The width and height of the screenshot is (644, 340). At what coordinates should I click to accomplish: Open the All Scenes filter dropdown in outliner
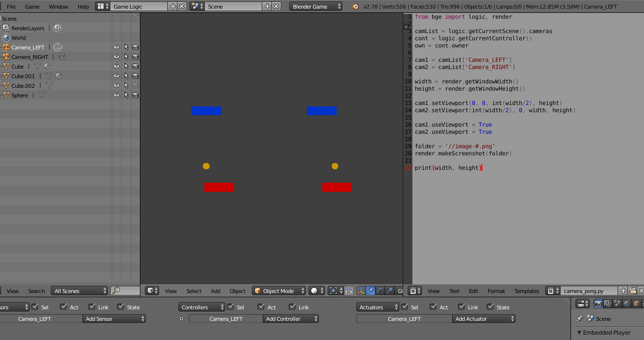click(x=79, y=291)
